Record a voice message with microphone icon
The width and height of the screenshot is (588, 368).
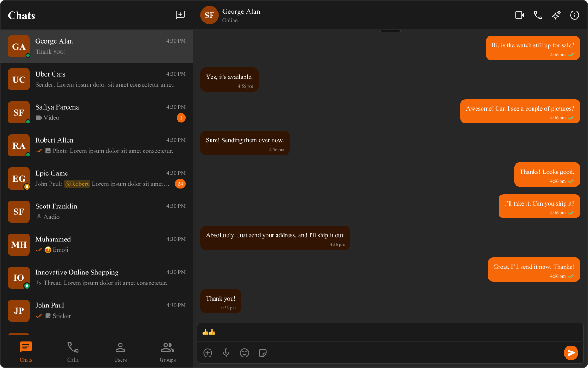(226, 353)
